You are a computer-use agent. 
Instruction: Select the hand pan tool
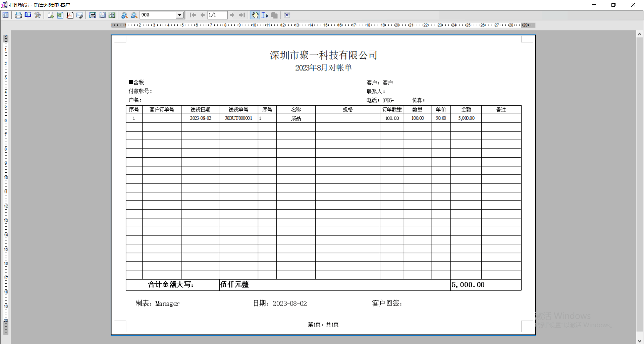(x=255, y=15)
